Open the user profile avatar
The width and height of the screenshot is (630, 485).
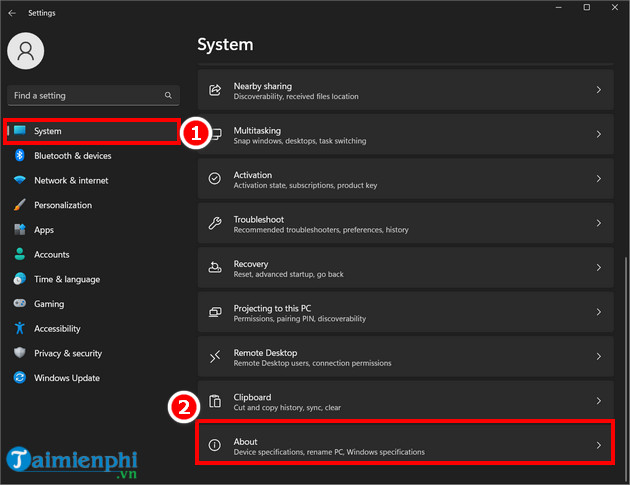point(26,51)
